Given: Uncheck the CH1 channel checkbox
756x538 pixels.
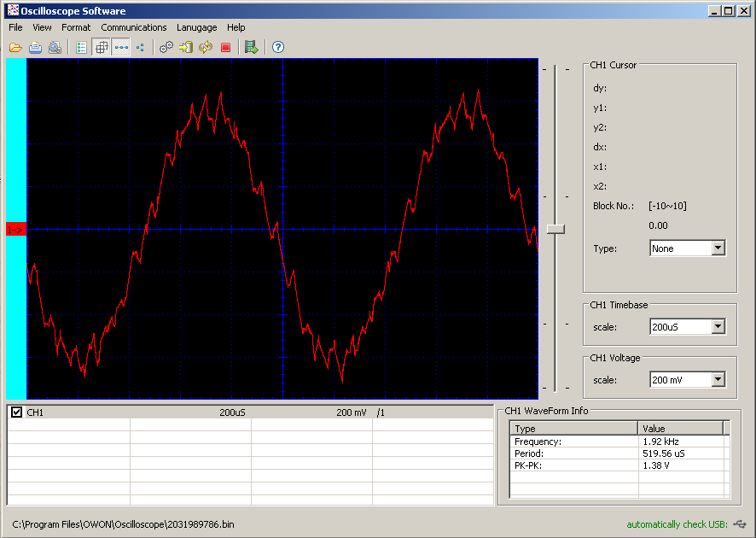Looking at the screenshot, I should pyautogui.click(x=16, y=412).
